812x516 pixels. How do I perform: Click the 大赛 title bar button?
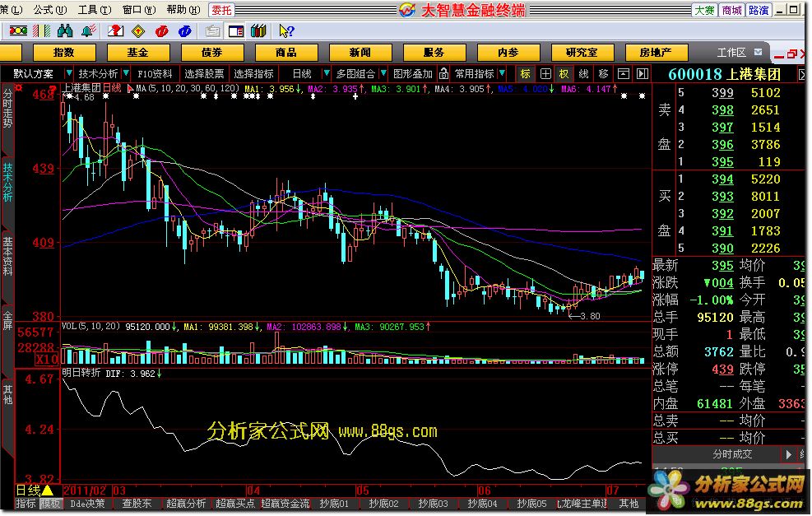click(x=705, y=10)
